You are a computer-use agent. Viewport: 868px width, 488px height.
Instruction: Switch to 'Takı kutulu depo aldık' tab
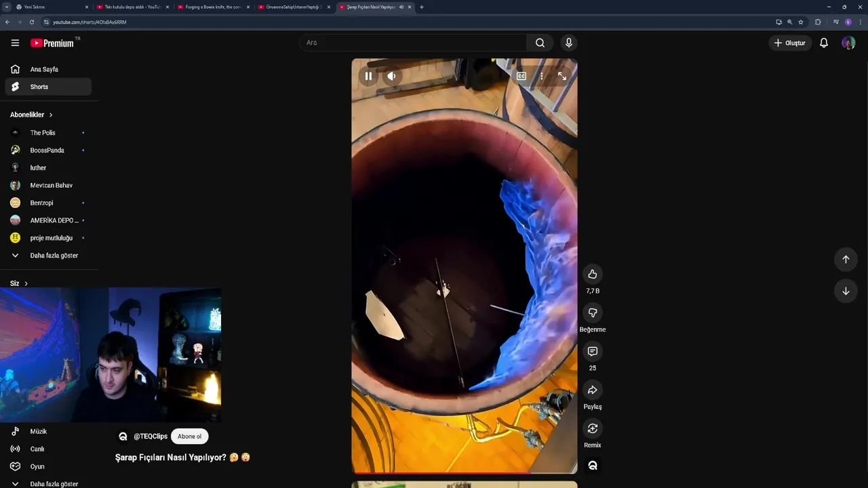click(132, 7)
